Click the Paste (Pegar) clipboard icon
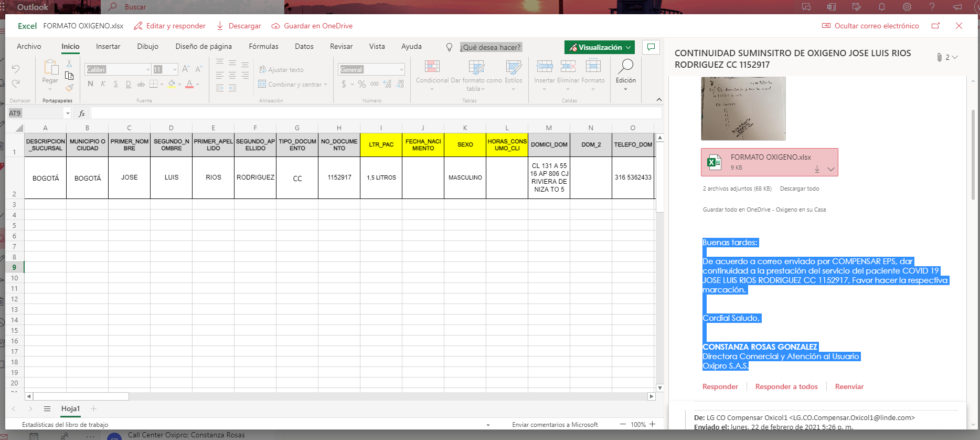Image resolution: width=980 pixels, height=440 pixels. 50,67
